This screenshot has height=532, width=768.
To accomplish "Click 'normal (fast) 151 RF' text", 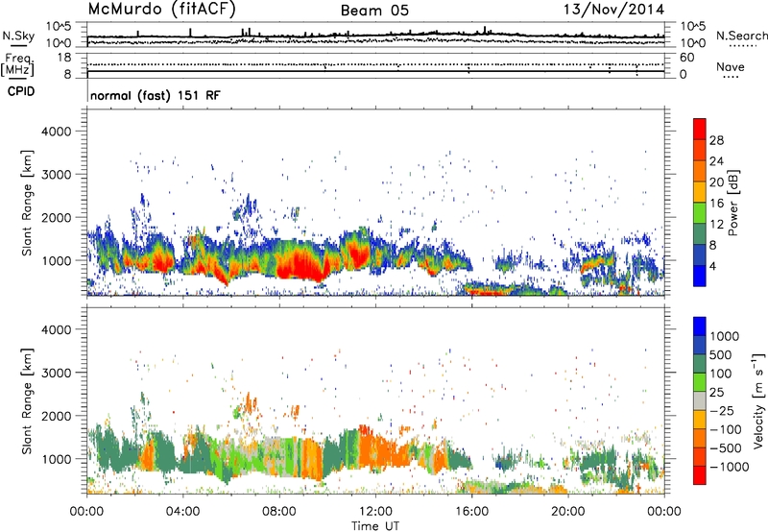I will (156, 95).
